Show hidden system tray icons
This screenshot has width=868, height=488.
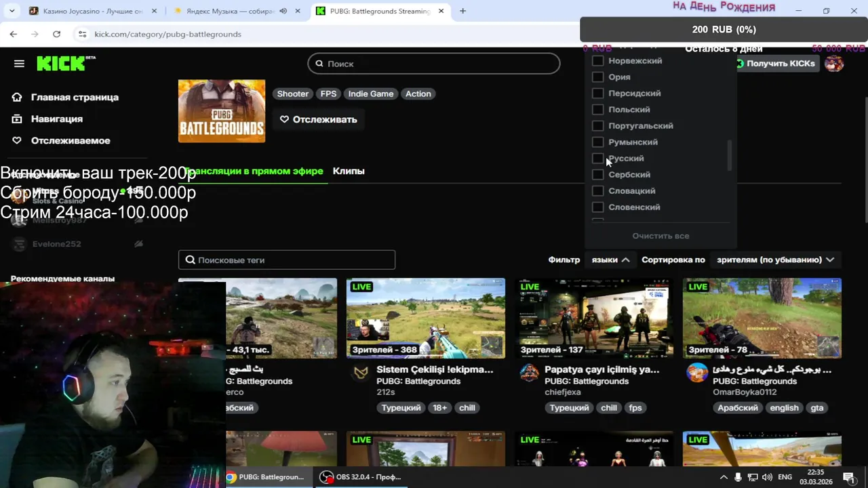coord(724,477)
